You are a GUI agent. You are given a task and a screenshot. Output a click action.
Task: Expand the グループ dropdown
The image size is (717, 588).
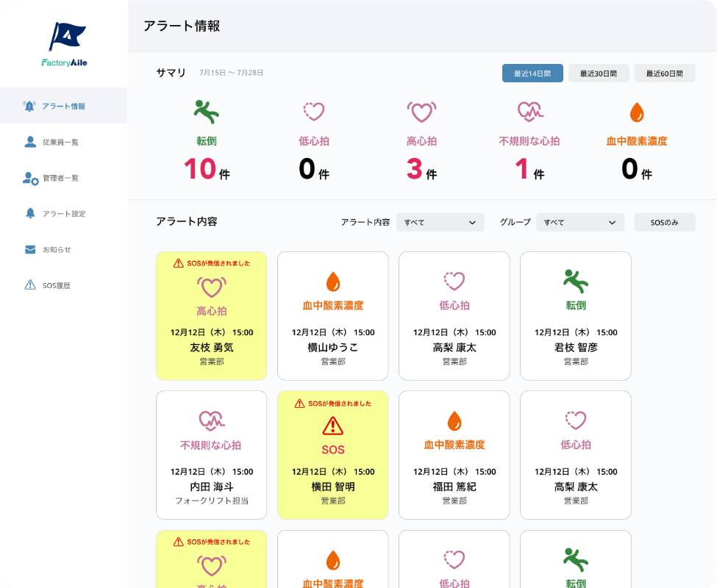(579, 222)
